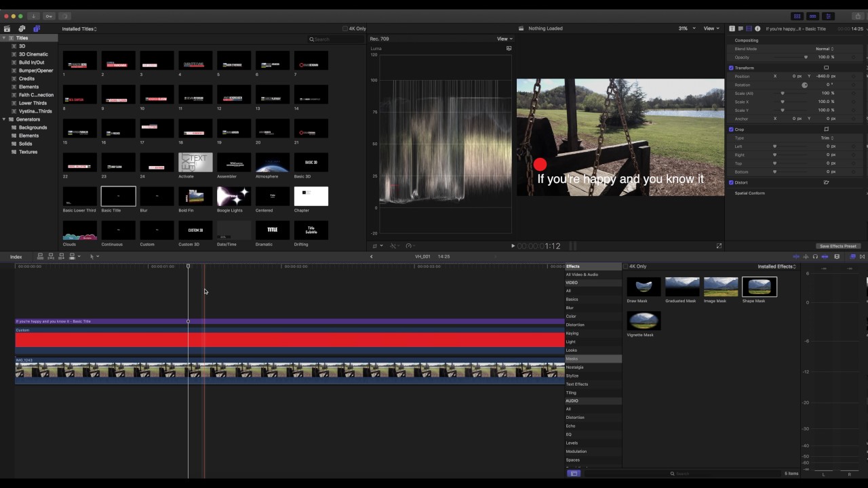The width and height of the screenshot is (868, 488).
Task: Select the Vignette Mask effect thumbnail
Action: pos(644,321)
